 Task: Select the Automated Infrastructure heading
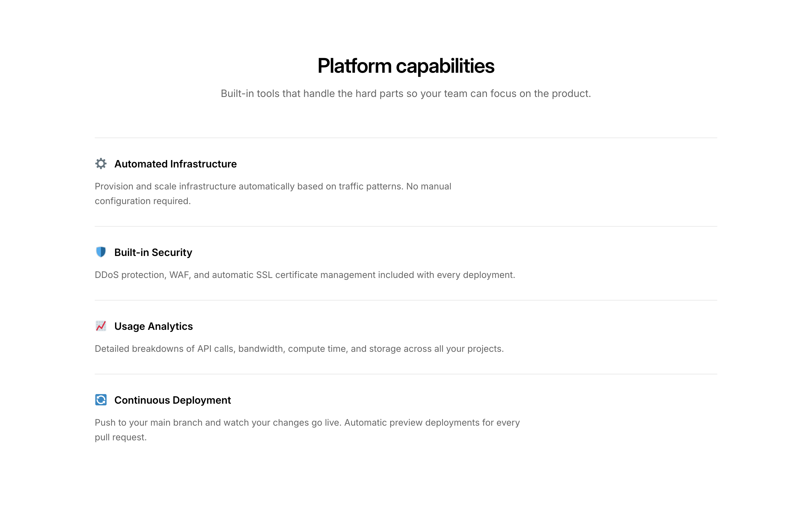point(175,164)
